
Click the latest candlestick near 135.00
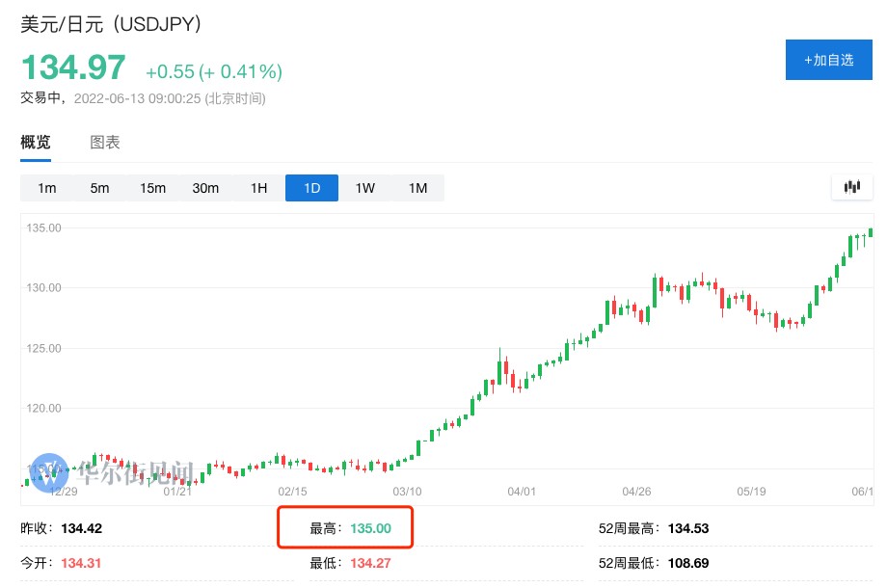point(871,231)
